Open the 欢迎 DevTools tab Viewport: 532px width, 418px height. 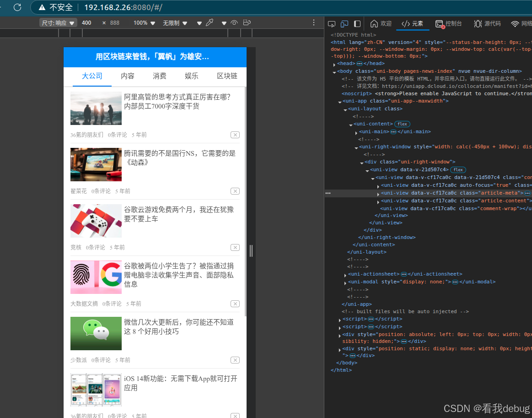tap(381, 23)
